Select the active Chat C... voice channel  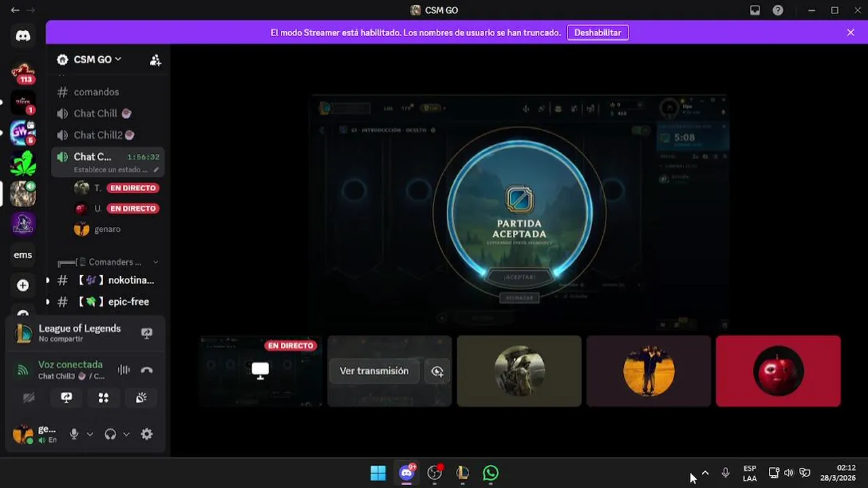pos(108,162)
